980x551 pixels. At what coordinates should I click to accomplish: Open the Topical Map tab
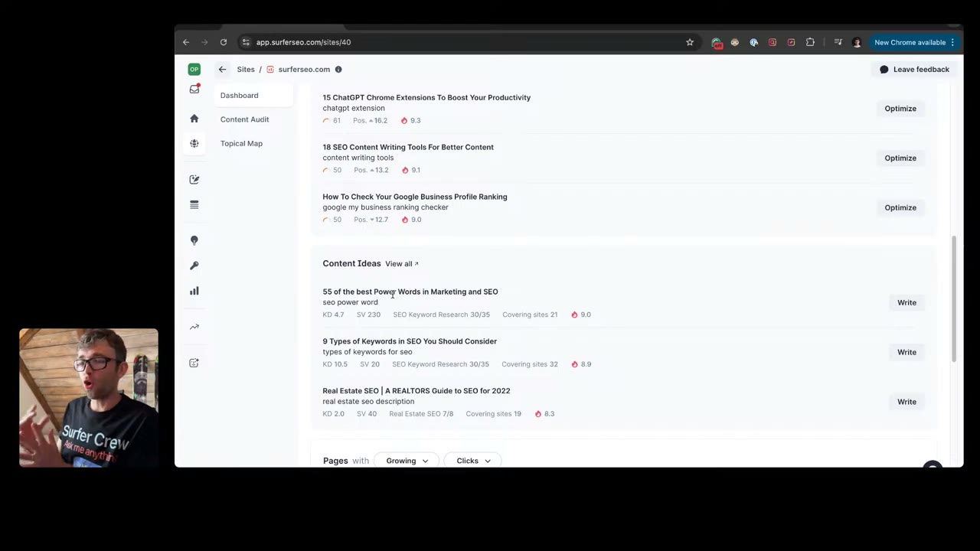coord(241,143)
